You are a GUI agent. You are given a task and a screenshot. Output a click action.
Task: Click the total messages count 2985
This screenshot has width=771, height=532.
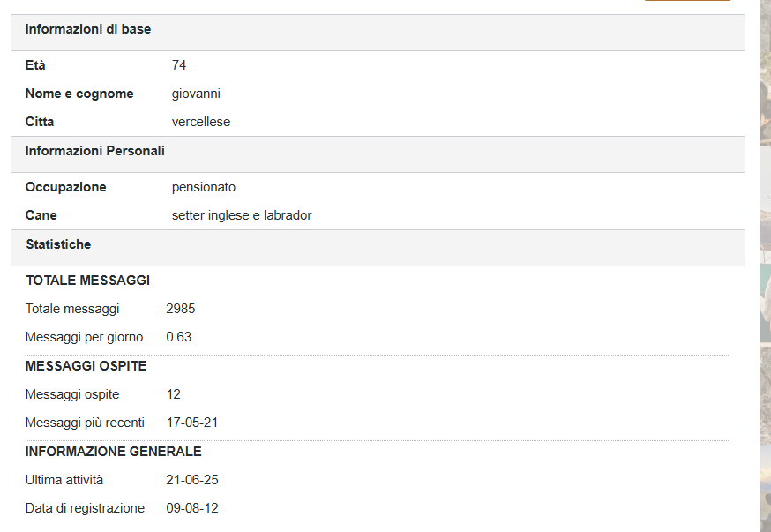click(x=181, y=309)
